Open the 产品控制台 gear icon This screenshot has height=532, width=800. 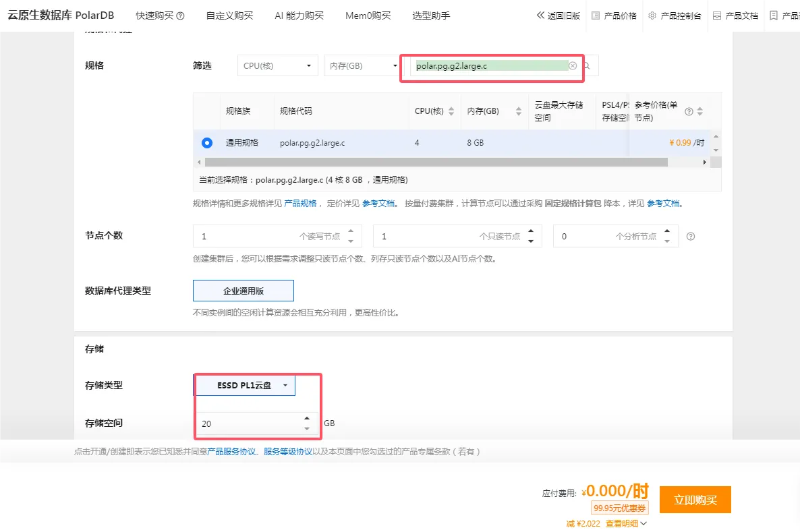652,15
